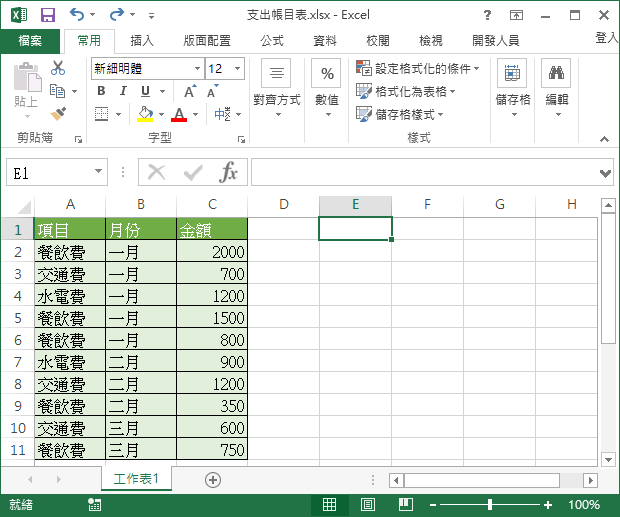Open the 剪貼簿 clipboard dialog launcher
The height and width of the screenshot is (517, 620).
(x=78, y=139)
